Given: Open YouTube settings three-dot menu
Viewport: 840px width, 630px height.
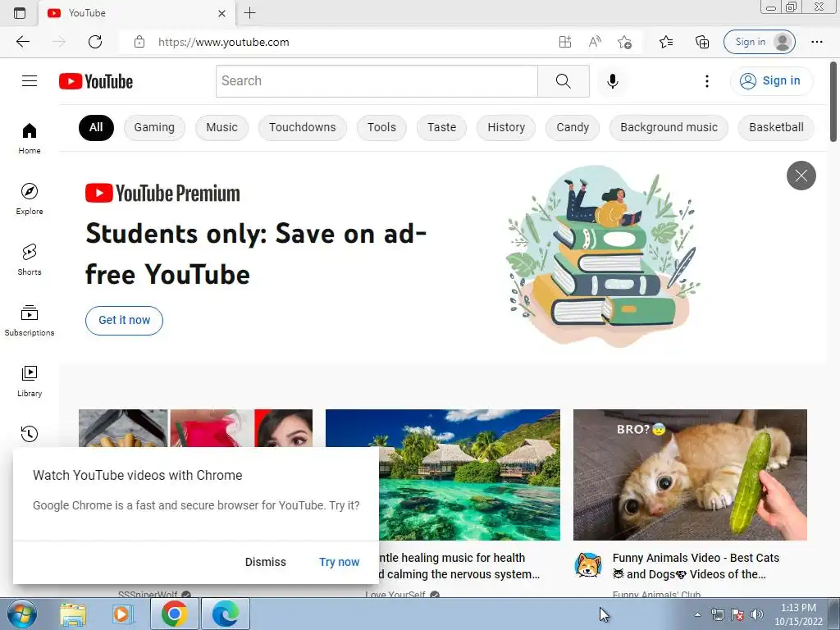Looking at the screenshot, I should point(706,81).
